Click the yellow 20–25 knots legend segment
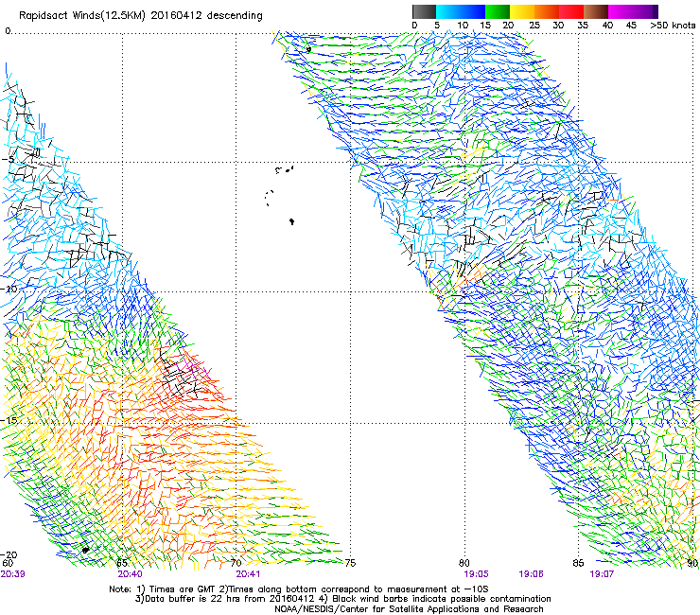 (x=522, y=11)
